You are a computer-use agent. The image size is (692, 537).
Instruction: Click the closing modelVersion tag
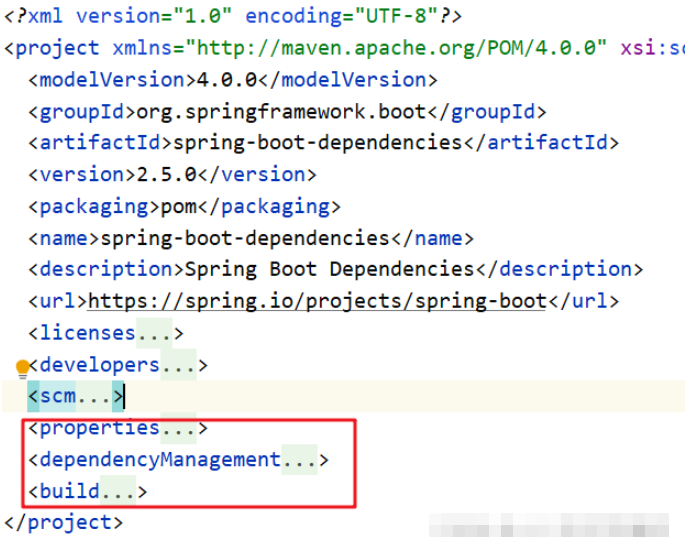(x=348, y=80)
